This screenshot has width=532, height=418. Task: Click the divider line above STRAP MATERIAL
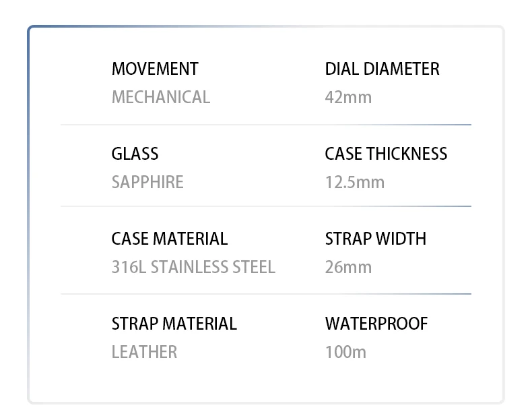[266, 294]
